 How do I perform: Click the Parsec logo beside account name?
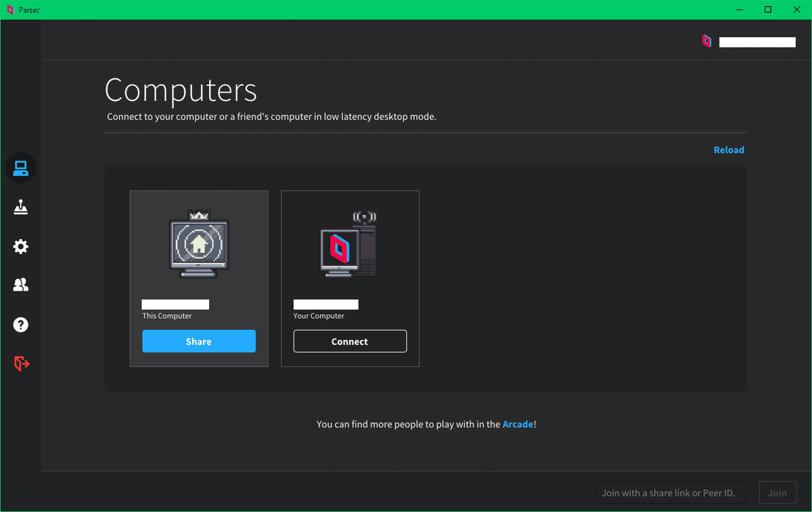(x=706, y=41)
